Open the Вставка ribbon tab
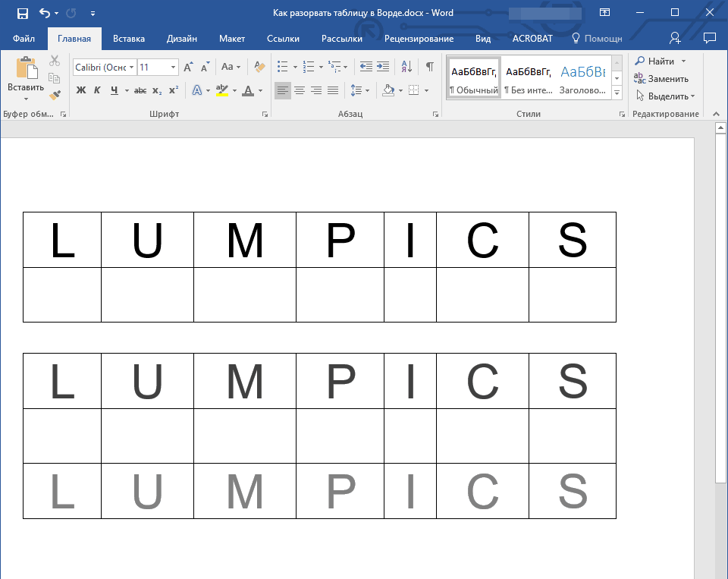The image size is (728, 579). point(129,39)
